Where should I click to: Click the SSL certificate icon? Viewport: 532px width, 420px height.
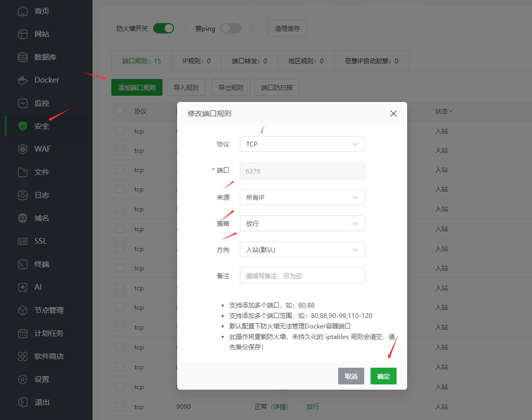coord(22,241)
